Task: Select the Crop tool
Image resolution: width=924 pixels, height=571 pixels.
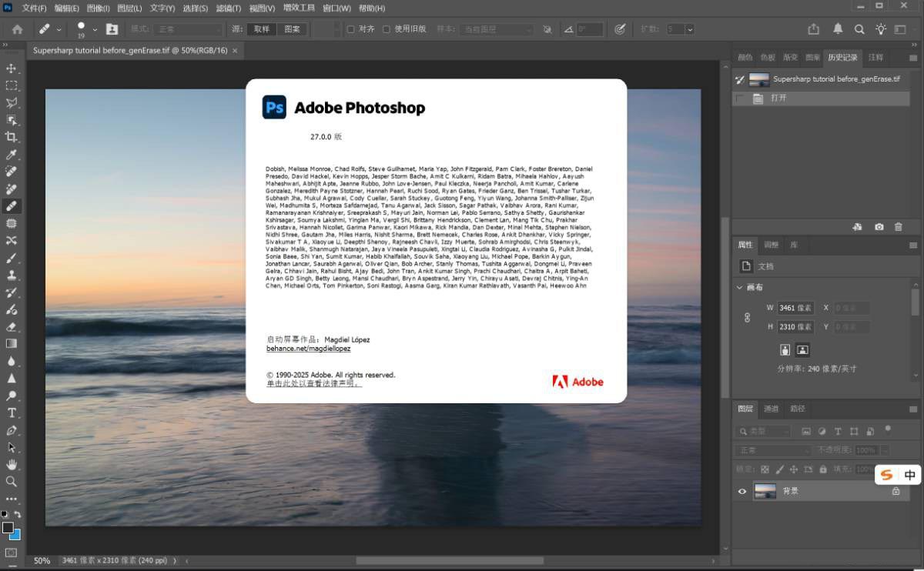Action: [12, 137]
